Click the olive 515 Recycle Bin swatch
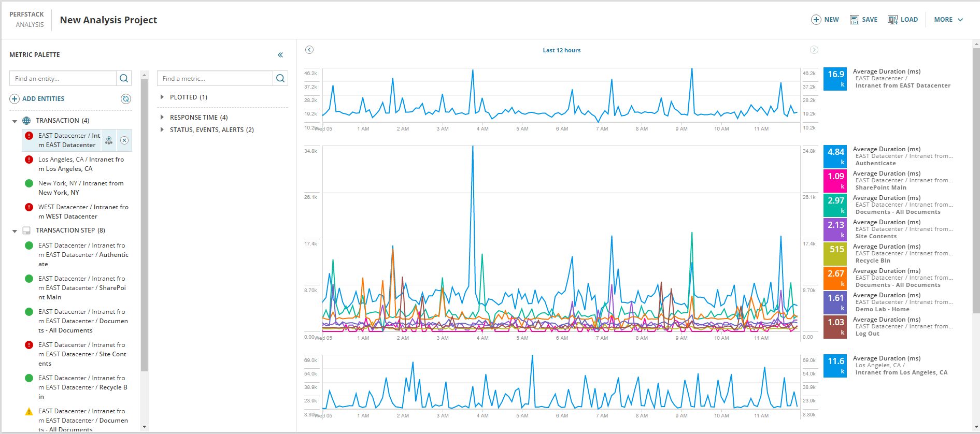The width and height of the screenshot is (980, 434). tap(835, 254)
